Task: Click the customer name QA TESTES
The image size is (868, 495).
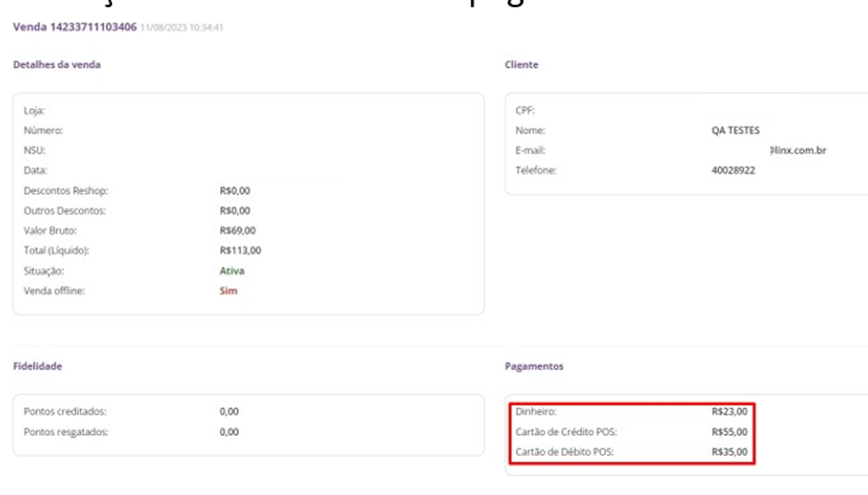Action: click(x=735, y=130)
